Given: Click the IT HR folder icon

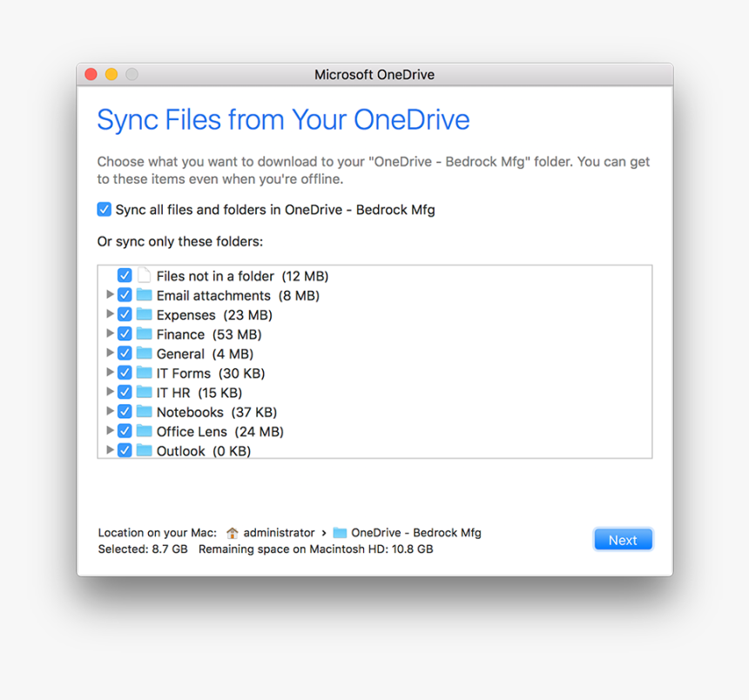Looking at the screenshot, I should tap(144, 392).
